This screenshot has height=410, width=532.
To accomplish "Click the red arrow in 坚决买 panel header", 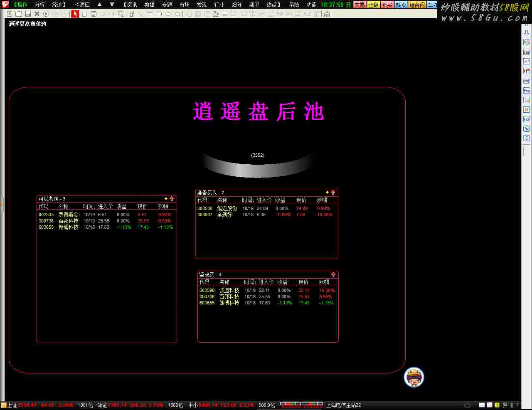I will [x=333, y=274].
